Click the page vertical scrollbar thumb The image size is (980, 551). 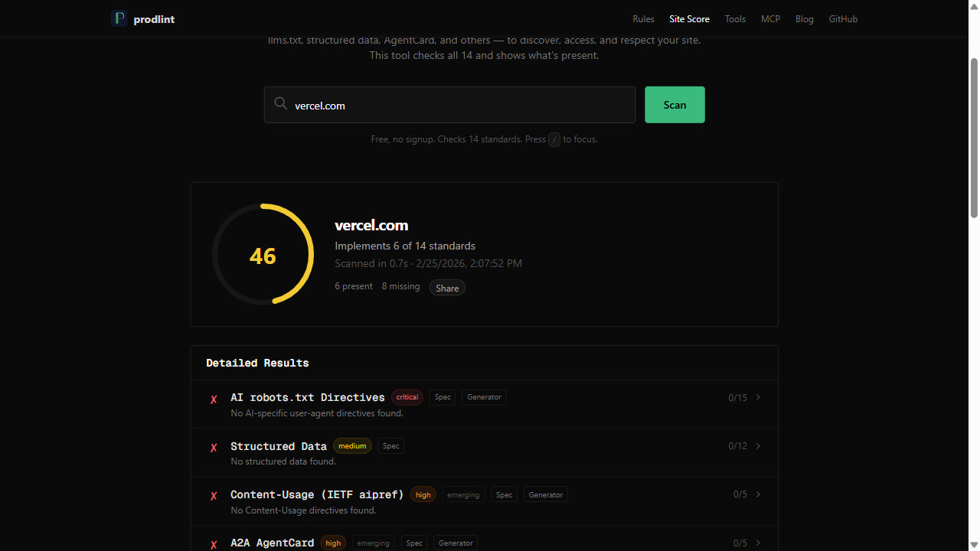click(974, 138)
